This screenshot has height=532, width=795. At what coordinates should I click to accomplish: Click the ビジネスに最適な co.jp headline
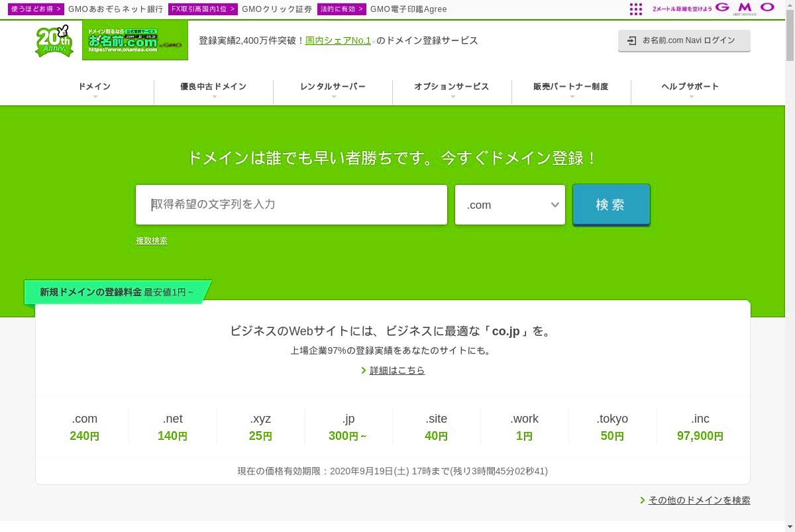[393, 331]
